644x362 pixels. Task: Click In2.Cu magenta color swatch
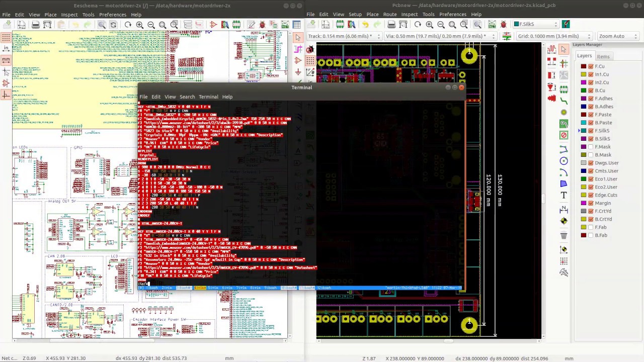click(584, 82)
